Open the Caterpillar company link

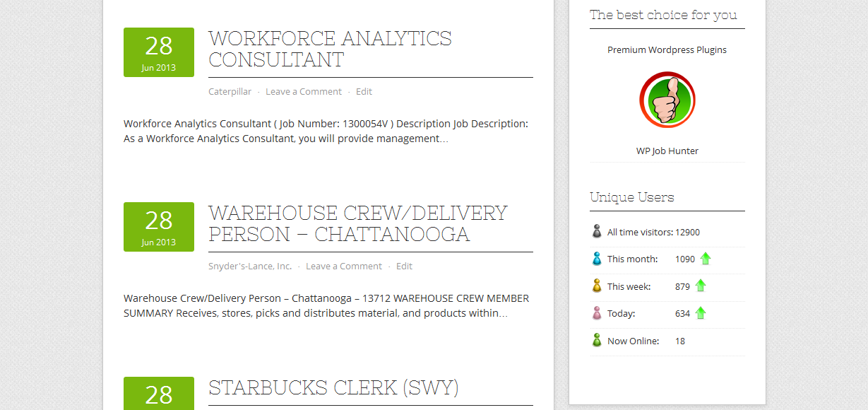coord(230,92)
